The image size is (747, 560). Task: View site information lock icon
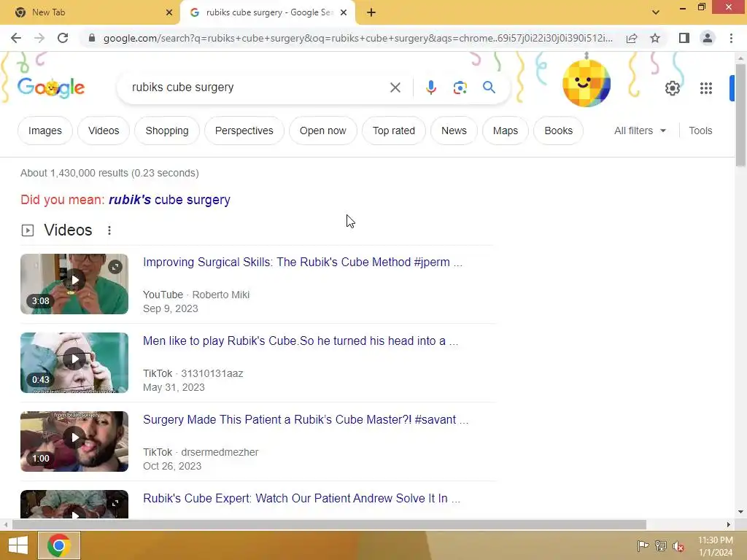coord(92,38)
